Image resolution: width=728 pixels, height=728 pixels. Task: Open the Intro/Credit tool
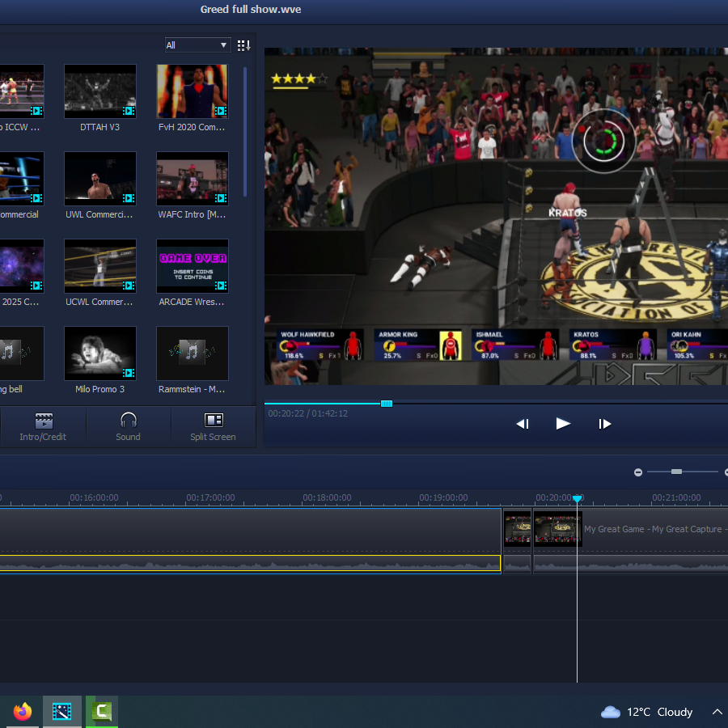pyautogui.click(x=43, y=426)
